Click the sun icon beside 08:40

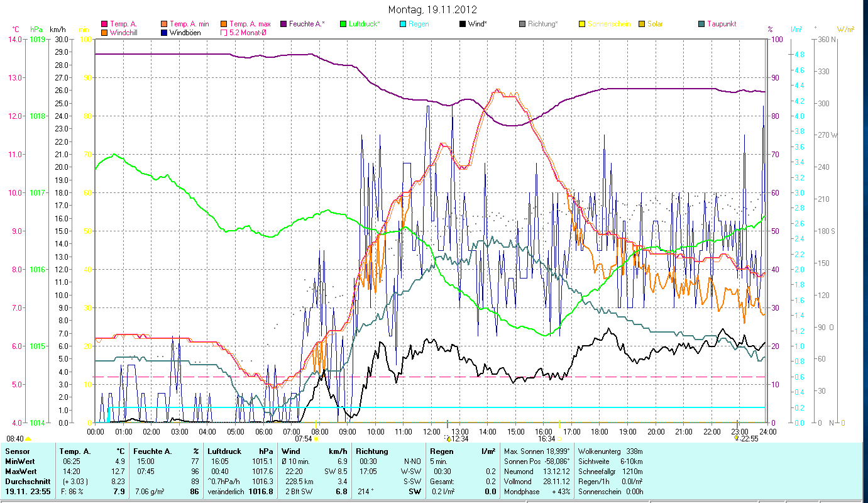coord(28,439)
